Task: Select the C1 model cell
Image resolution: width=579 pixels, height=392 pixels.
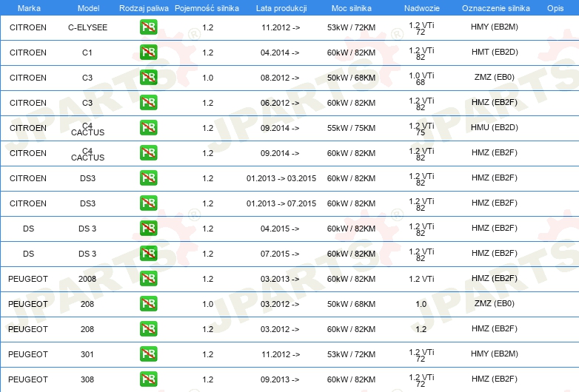Action: click(87, 53)
